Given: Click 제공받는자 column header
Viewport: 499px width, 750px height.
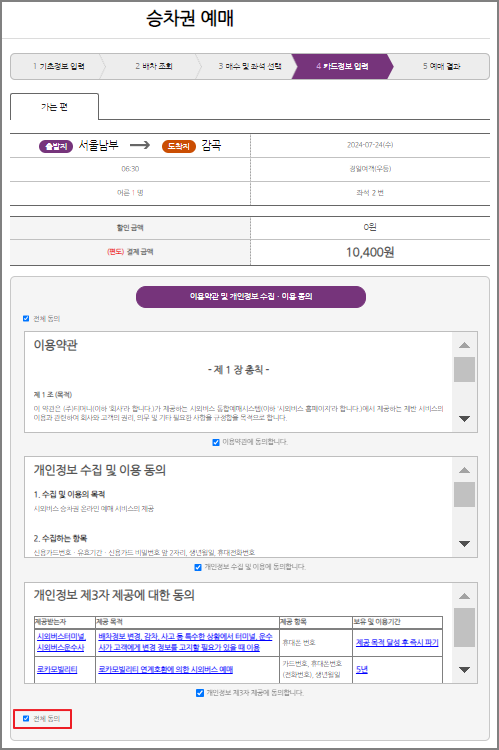Looking at the screenshot, I should click(x=51, y=622).
